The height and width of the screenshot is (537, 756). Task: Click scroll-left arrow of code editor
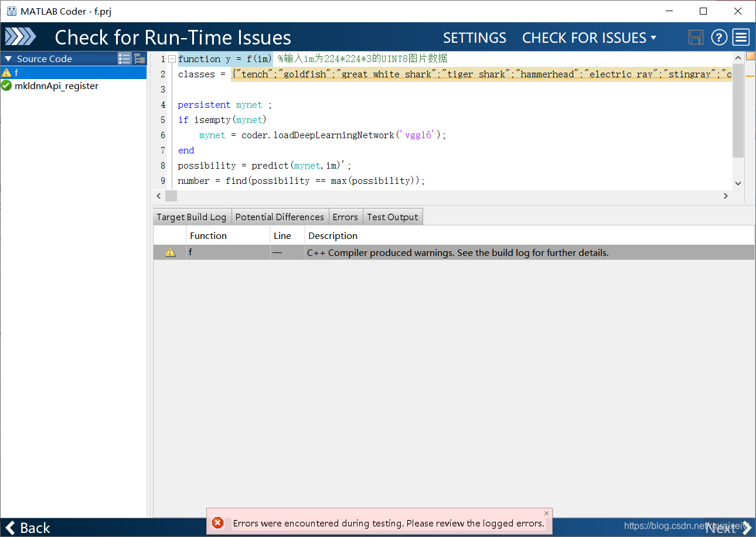(x=159, y=196)
